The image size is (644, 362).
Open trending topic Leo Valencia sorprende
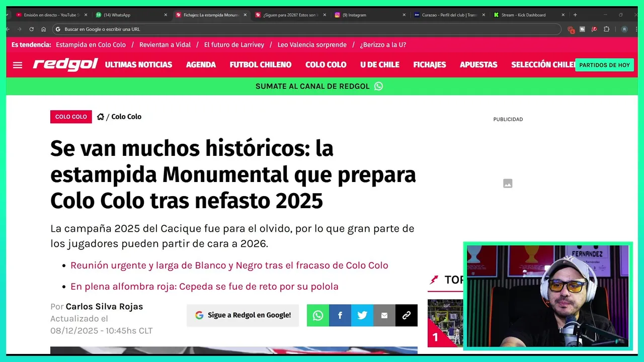click(312, 45)
